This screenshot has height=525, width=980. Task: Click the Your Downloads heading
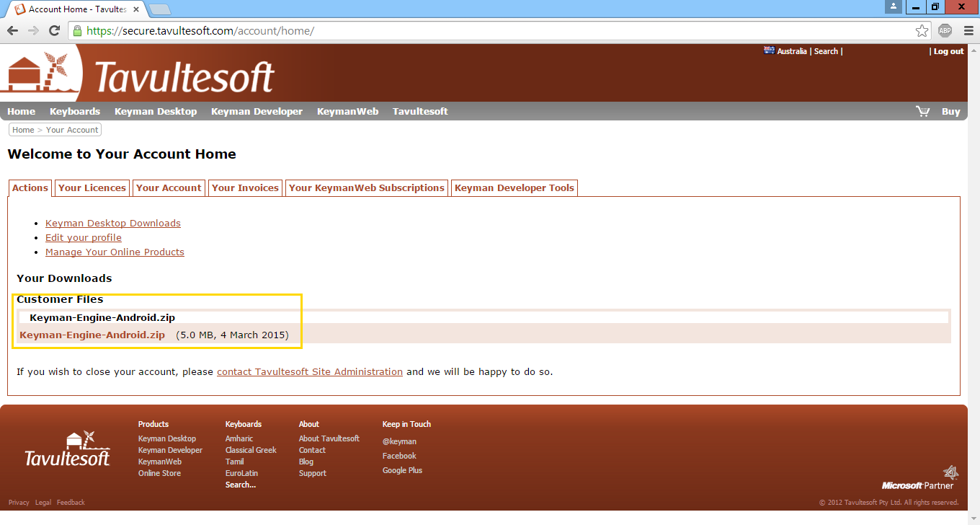[64, 278]
